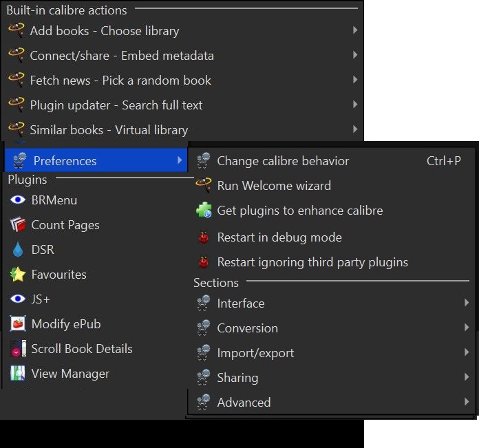Select Run Welcome wizard
This screenshot has height=448, width=479.
tap(332, 185)
